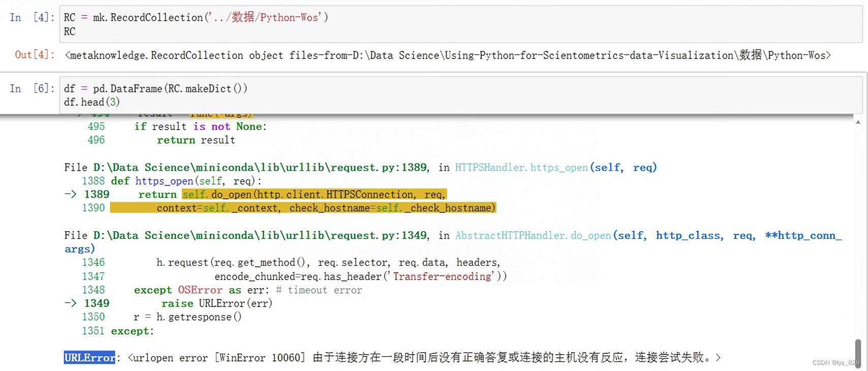The height and width of the screenshot is (371, 868).
Task: Click 'return result' line 496
Action: click(196, 140)
